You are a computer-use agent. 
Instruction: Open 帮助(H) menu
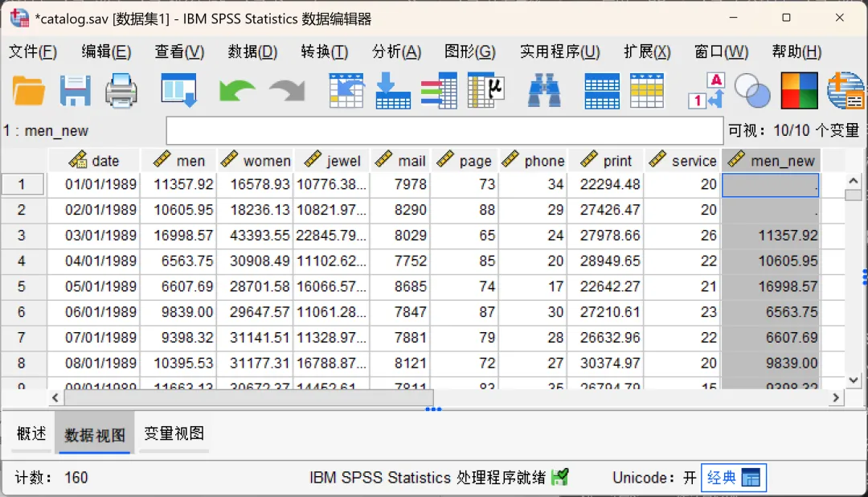coord(796,51)
